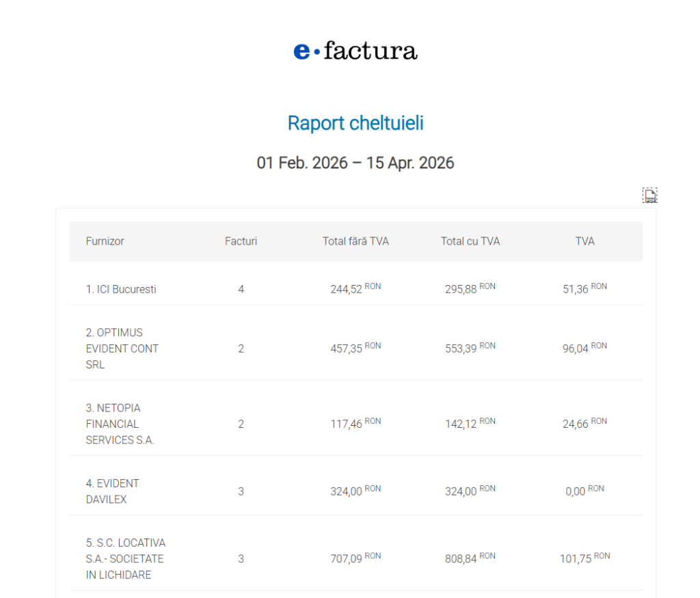Select supplier S.C. LOCATIVA S.A.

[126, 558]
